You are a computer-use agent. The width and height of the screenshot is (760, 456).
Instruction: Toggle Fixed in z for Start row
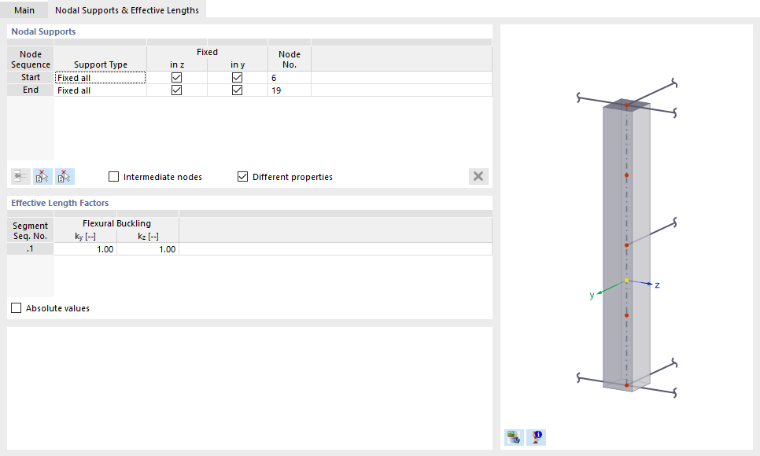(x=176, y=78)
